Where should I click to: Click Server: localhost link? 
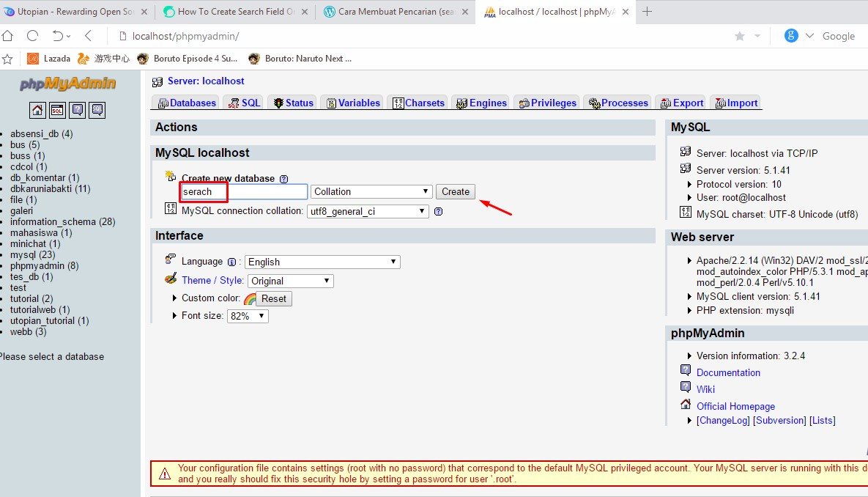[x=205, y=81]
